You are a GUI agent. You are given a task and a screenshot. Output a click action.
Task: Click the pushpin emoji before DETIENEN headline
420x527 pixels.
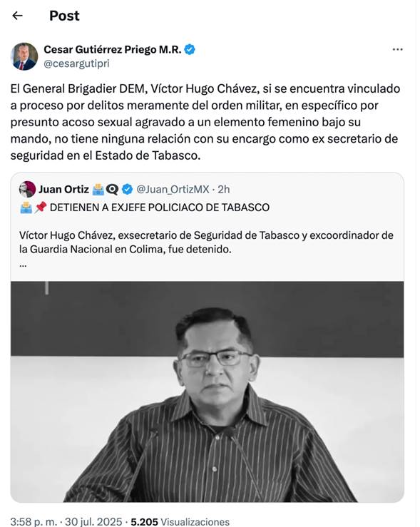click(41, 208)
